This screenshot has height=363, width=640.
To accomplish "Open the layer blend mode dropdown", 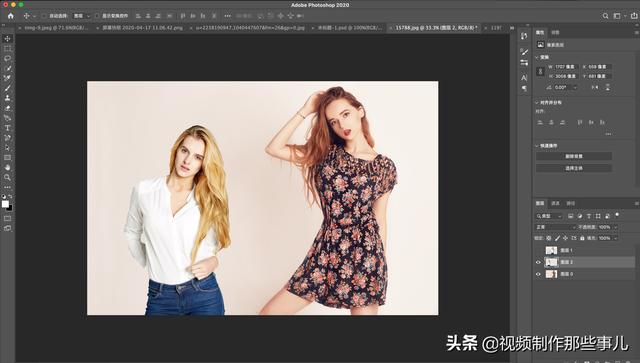I will click(x=555, y=227).
